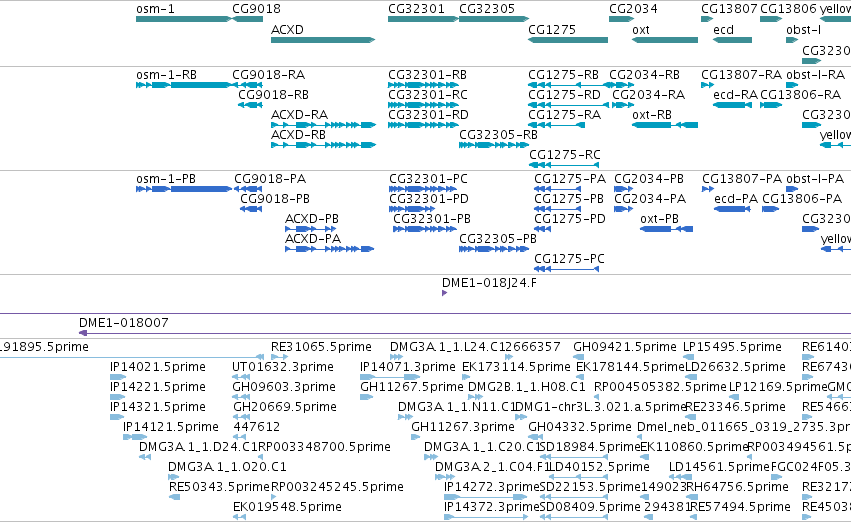This screenshot has height=522, width=851.
Task: Select the RP003348700.5prime EST label
Action: (324, 447)
